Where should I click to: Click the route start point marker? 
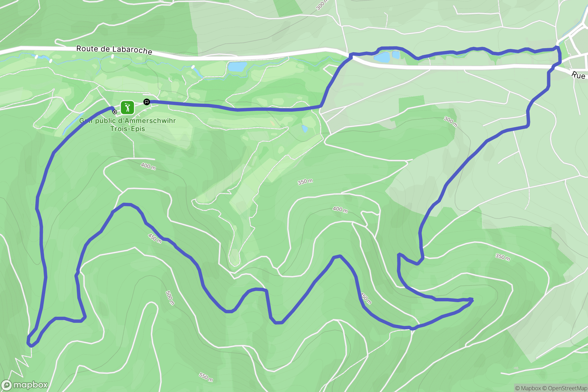click(x=115, y=112)
